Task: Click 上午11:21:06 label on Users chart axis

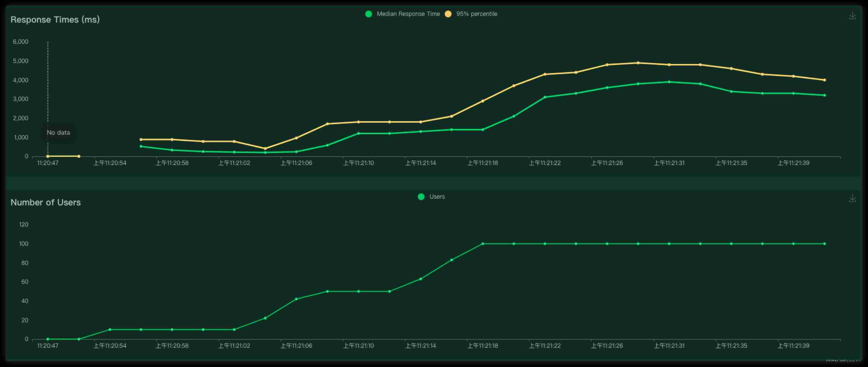Action: [296, 346]
